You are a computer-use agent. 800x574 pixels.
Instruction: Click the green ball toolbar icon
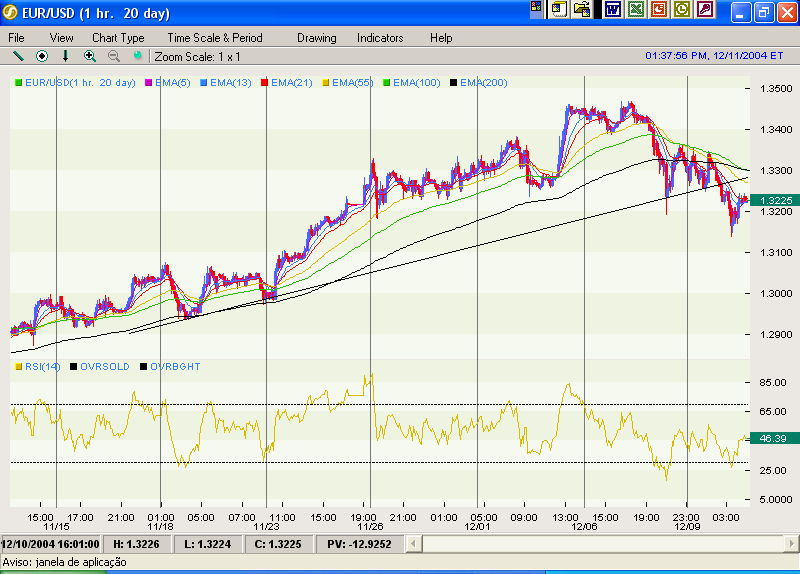coord(138,56)
